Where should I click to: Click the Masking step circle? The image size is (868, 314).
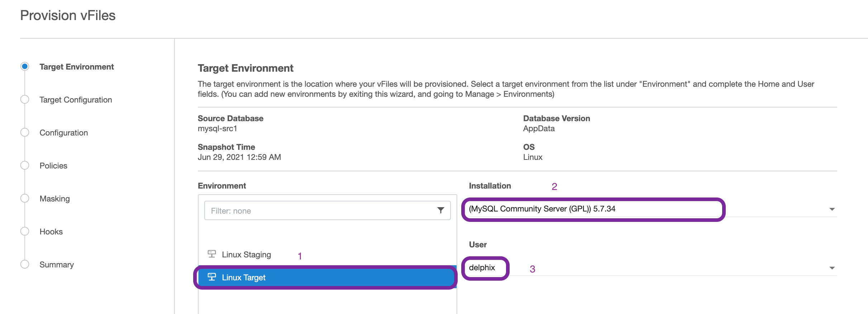[x=25, y=199]
